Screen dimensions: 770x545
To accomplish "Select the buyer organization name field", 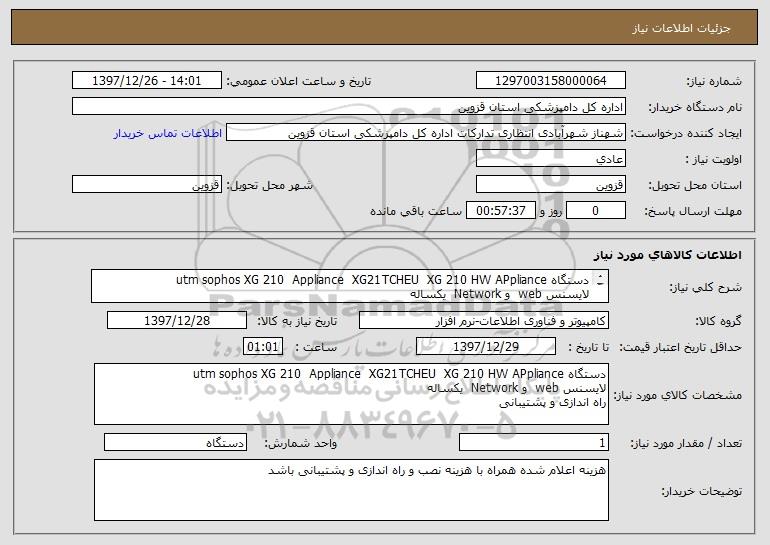I will (x=349, y=107).
